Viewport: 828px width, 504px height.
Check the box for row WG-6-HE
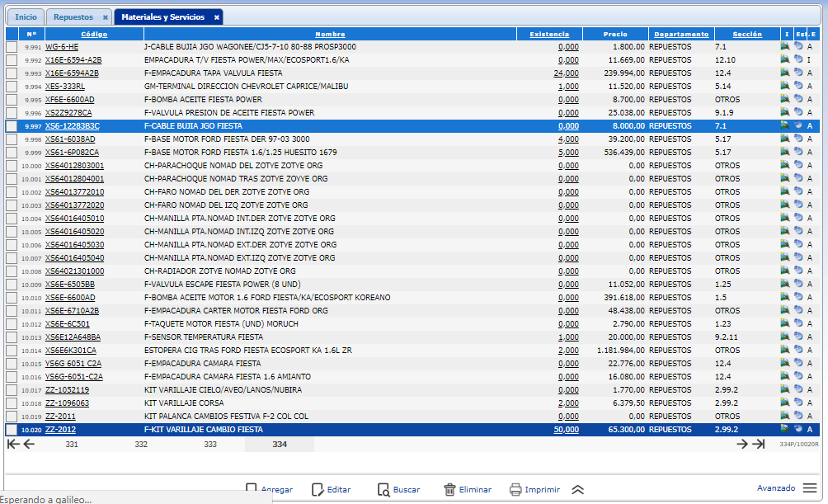[11, 47]
